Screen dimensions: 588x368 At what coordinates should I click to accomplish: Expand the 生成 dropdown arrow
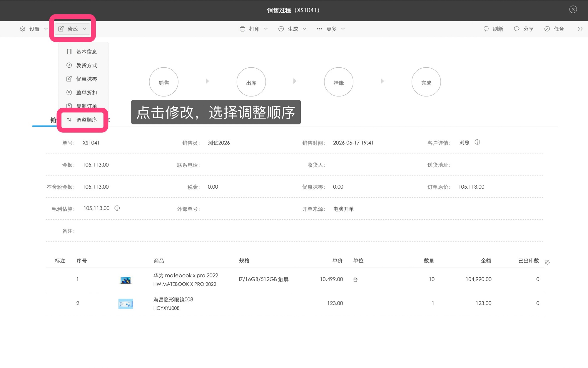click(305, 29)
